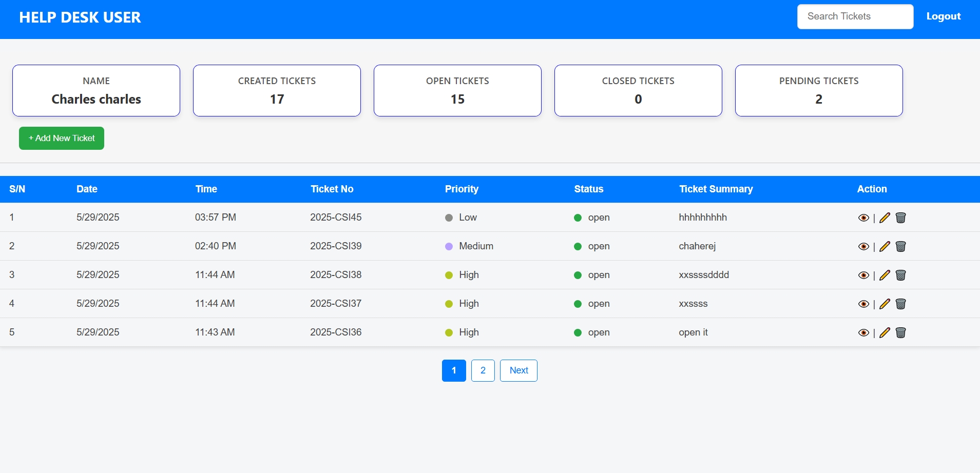
Task: Click the Priority column header
Action: [x=462, y=189]
